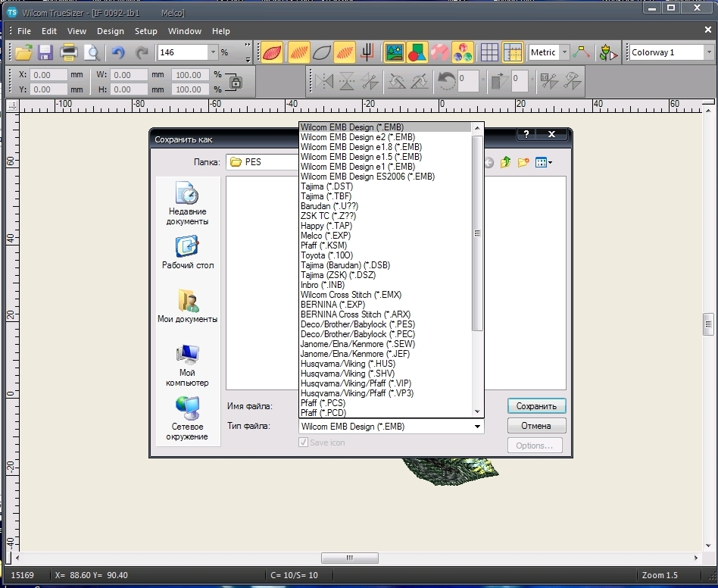Select Deco/Brother/Babylock (*.PES) format
This screenshot has height=588, width=718.
[357, 324]
